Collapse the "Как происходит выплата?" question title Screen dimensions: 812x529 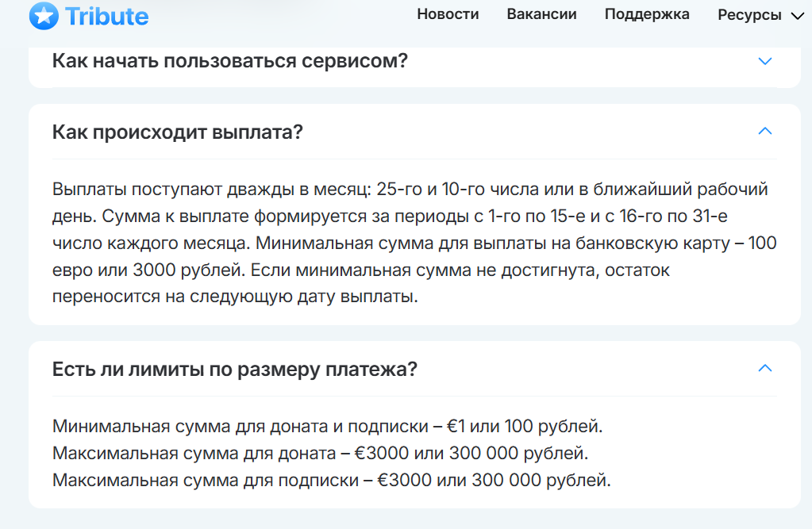pos(178,132)
